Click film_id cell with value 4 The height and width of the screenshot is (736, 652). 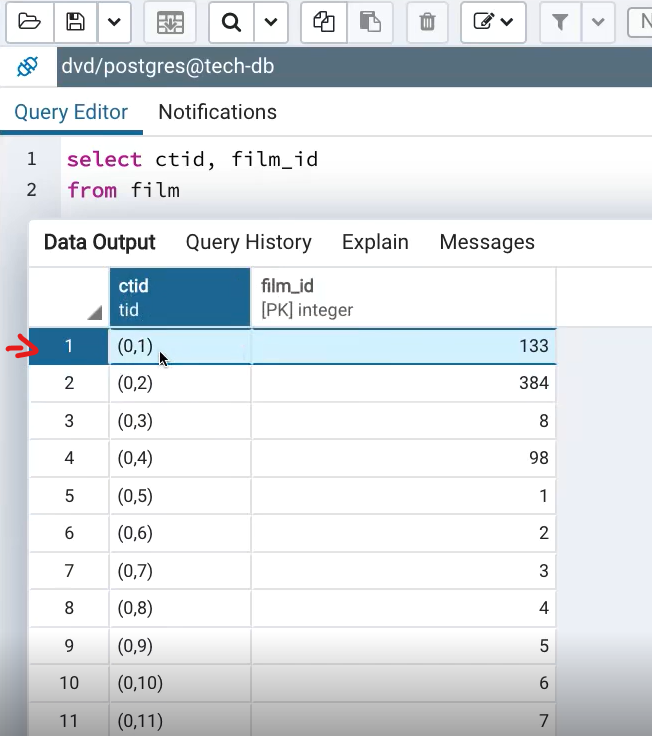[x=404, y=608]
